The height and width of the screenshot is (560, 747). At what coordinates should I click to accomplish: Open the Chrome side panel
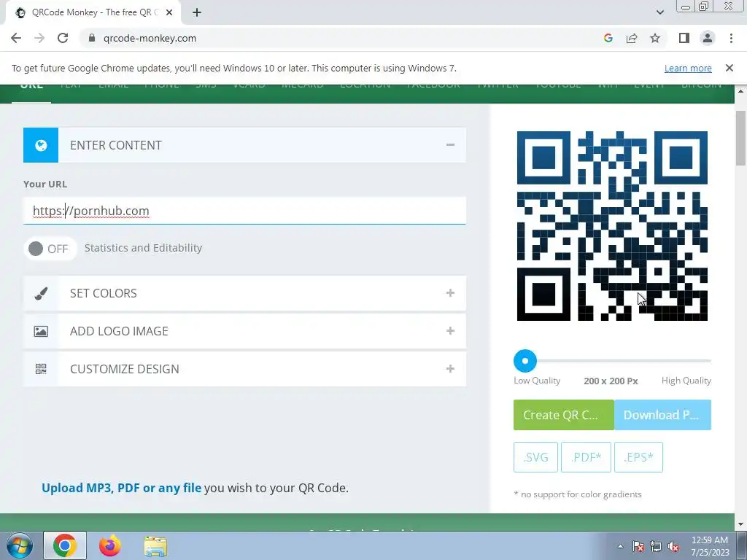tap(684, 38)
